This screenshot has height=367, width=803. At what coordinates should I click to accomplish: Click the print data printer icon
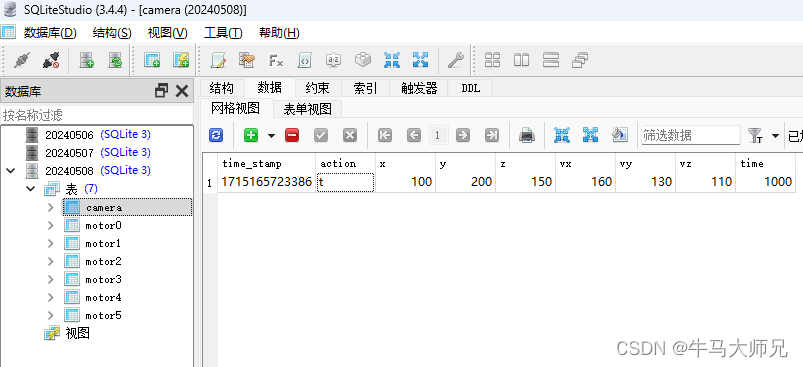point(527,135)
